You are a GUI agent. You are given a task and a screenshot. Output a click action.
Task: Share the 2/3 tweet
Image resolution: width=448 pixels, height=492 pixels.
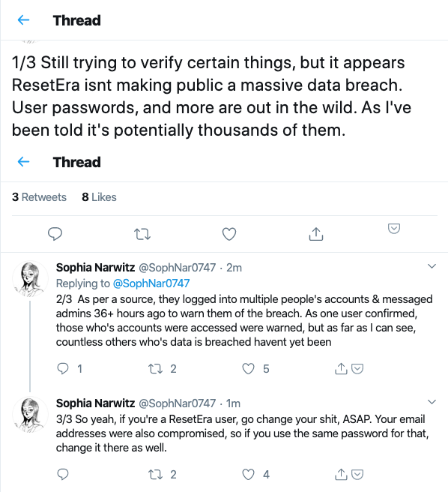pyautogui.click(x=341, y=369)
